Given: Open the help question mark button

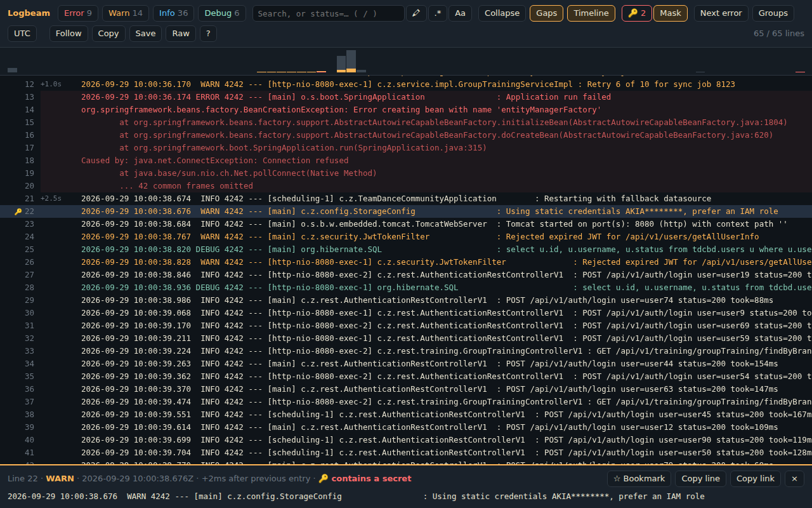Looking at the screenshot, I should point(208,34).
